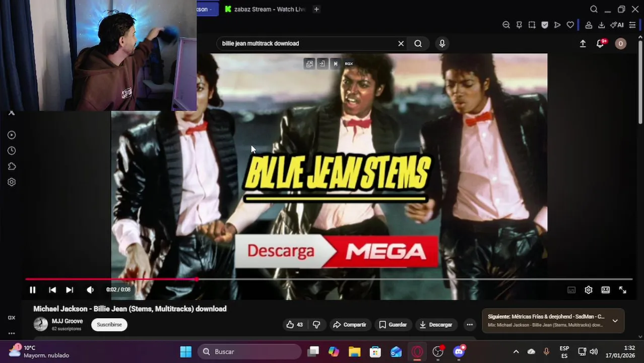The width and height of the screenshot is (644, 363).
Task: Take a snapshot with capture icon
Action: point(532,25)
